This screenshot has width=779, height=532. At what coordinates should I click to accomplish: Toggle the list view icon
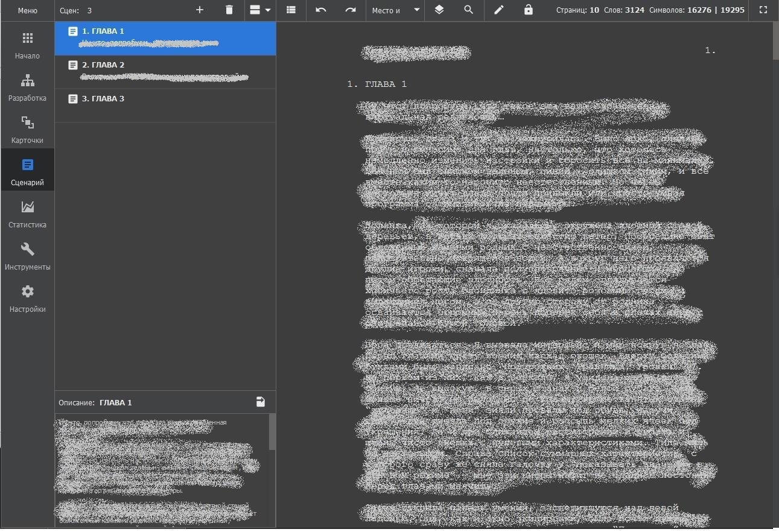pos(291,10)
